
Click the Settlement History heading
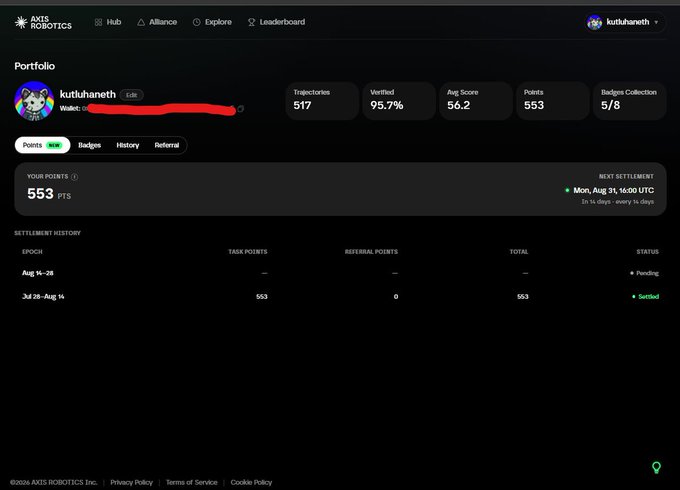click(x=48, y=233)
